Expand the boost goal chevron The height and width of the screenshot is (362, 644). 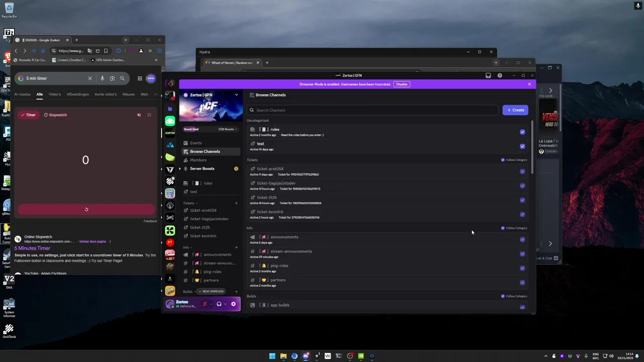pyautogui.click(x=236, y=129)
